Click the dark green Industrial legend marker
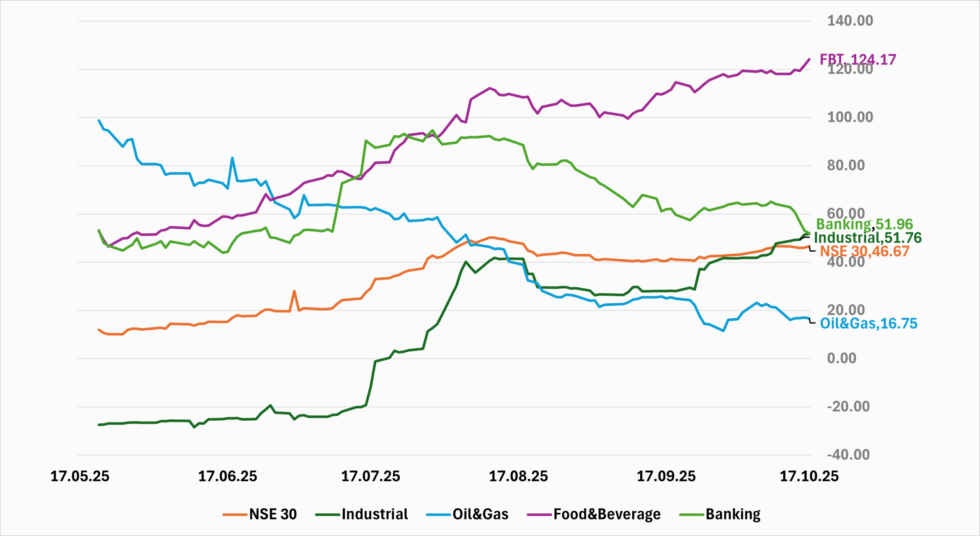 327,515
